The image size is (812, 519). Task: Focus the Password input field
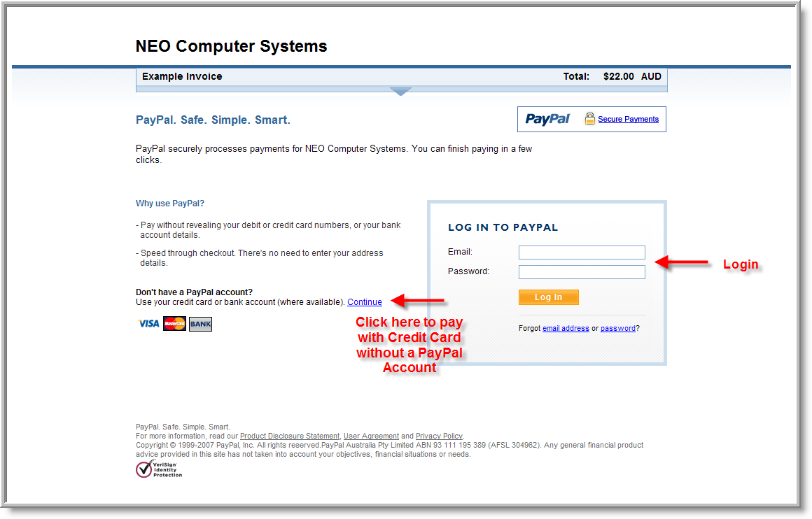(581, 272)
